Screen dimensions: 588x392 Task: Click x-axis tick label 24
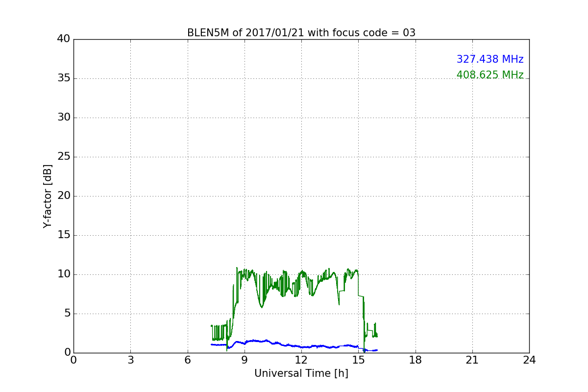529,360
